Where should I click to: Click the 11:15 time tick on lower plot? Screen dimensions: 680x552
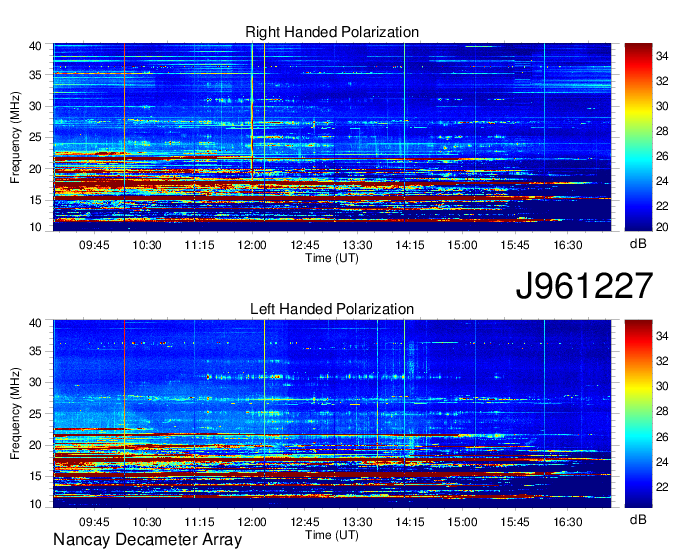pyautogui.click(x=199, y=522)
